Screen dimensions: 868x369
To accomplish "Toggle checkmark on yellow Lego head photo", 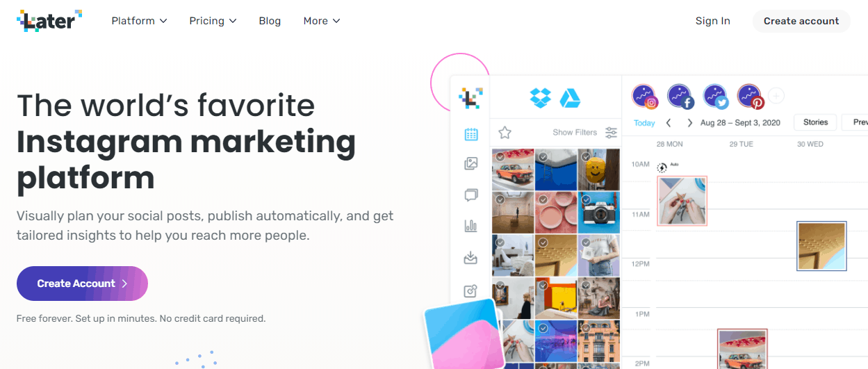I will click(586, 157).
